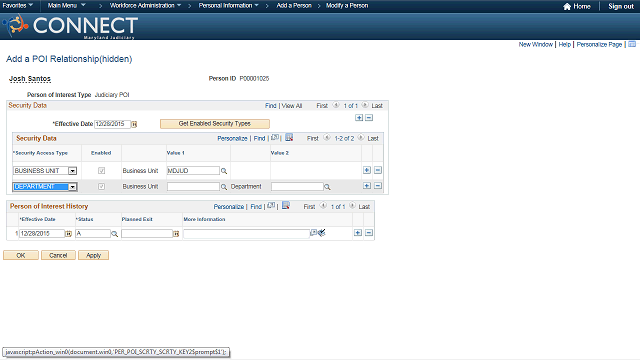The image size is (640, 360).
Task: Open the Main Menu dropdown
Action: (67, 6)
